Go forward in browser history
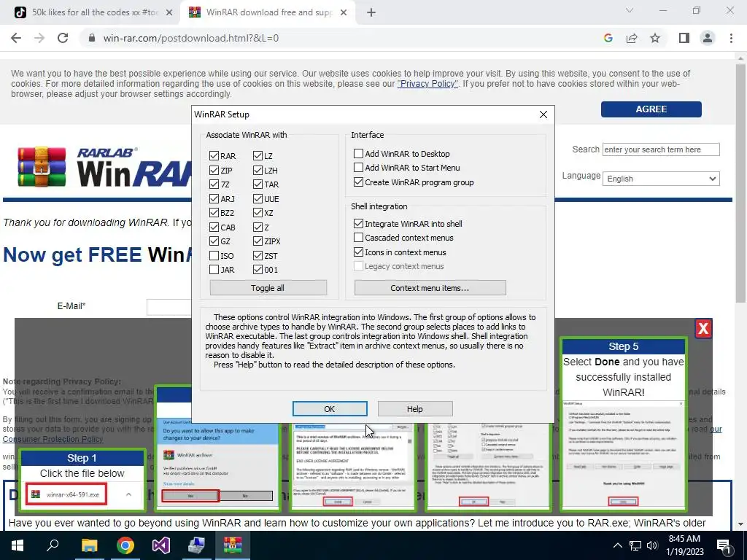Image resolution: width=747 pixels, height=560 pixels. click(39, 38)
